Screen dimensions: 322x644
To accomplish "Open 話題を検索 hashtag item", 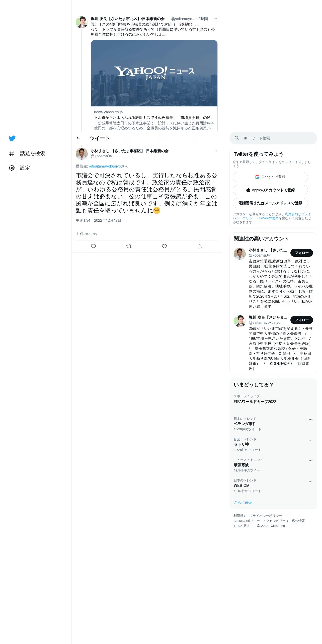I will (x=27, y=153).
